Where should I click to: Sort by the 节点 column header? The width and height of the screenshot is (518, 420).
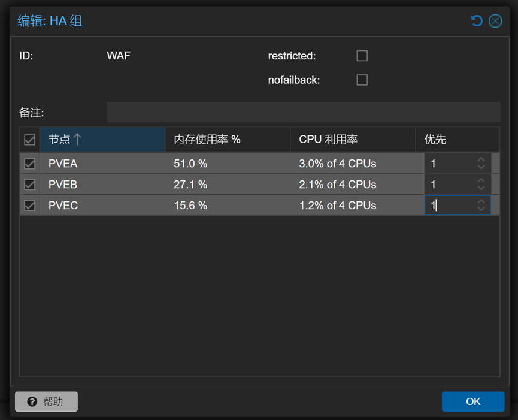tap(102, 140)
